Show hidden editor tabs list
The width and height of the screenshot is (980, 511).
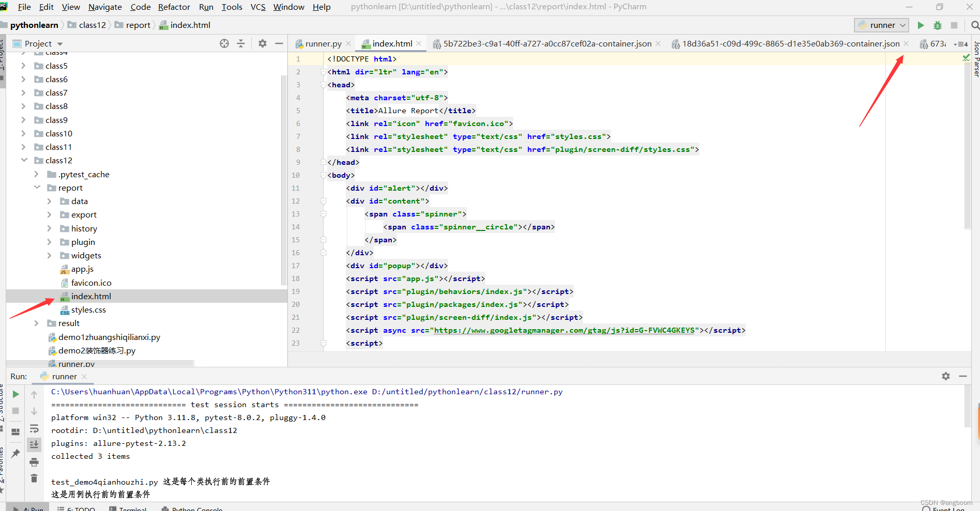click(x=961, y=44)
